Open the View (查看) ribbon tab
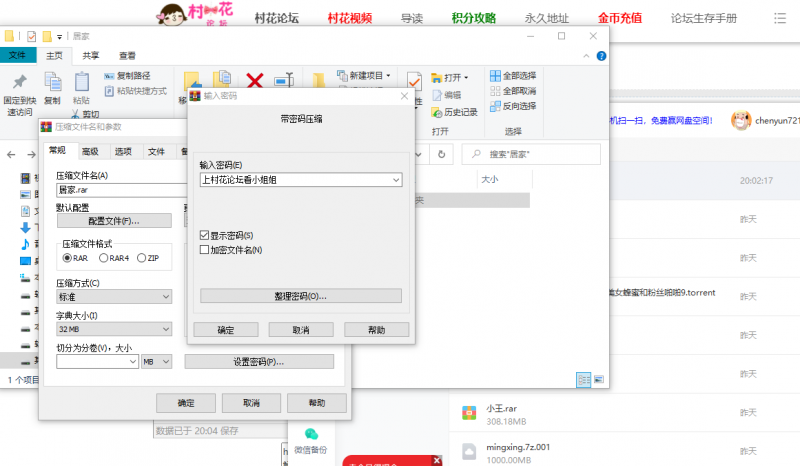This screenshot has width=800, height=466. (128, 56)
